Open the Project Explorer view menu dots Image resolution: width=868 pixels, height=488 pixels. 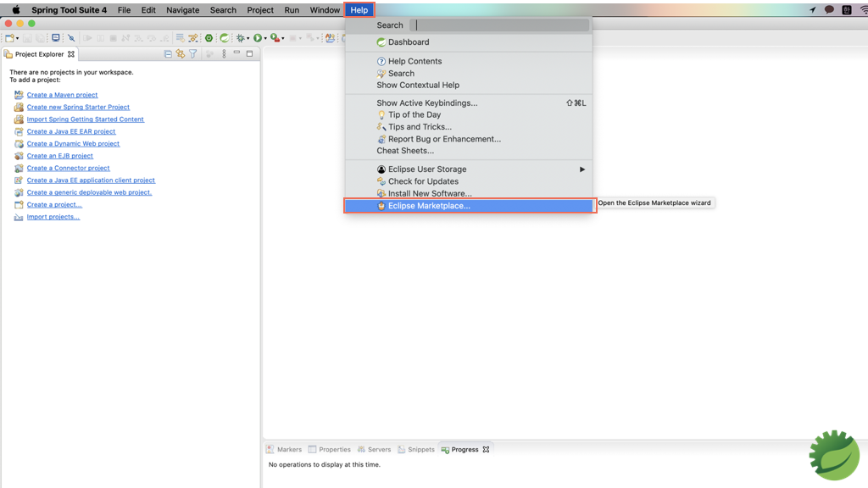tap(224, 53)
